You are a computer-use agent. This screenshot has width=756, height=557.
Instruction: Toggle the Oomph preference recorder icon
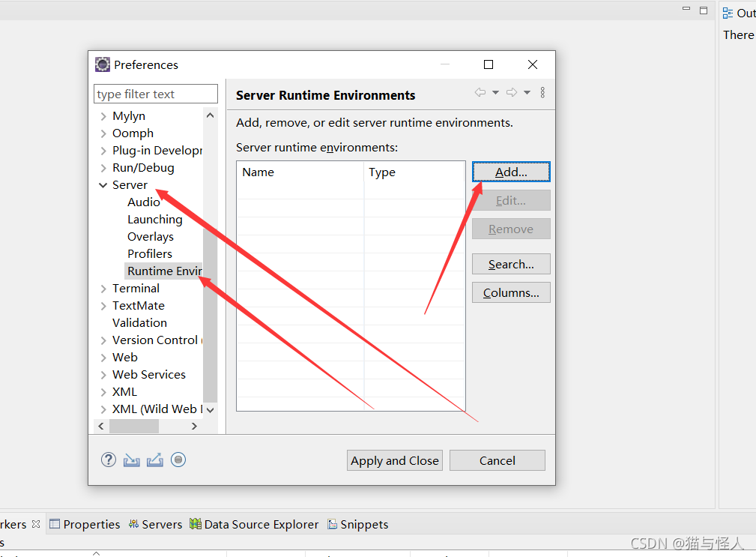click(x=178, y=460)
